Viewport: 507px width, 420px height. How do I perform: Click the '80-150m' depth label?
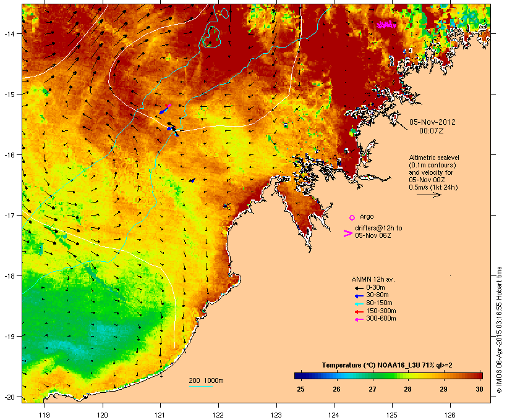379,303
